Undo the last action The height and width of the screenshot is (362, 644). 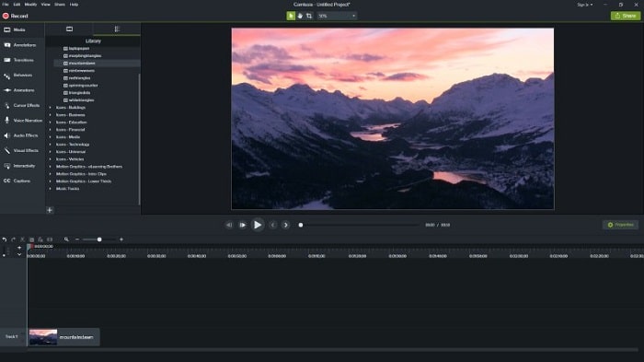click(5, 239)
